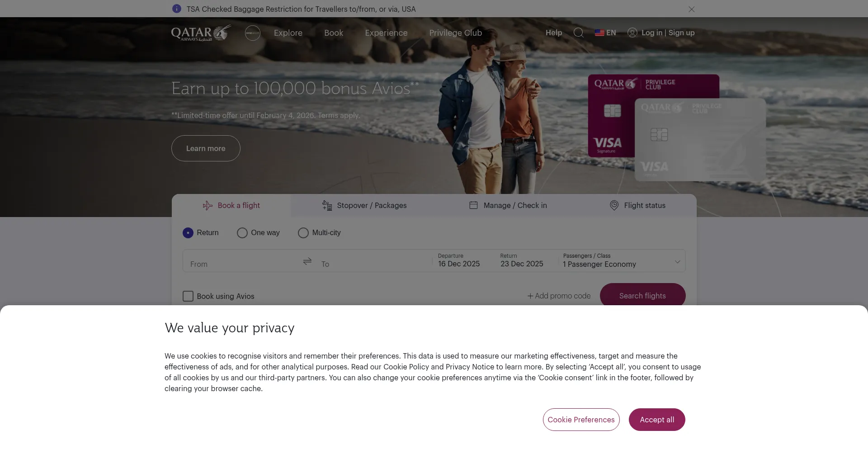Click the info icon in the TSA baggage banner
868x449 pixels.
point(176,9)
